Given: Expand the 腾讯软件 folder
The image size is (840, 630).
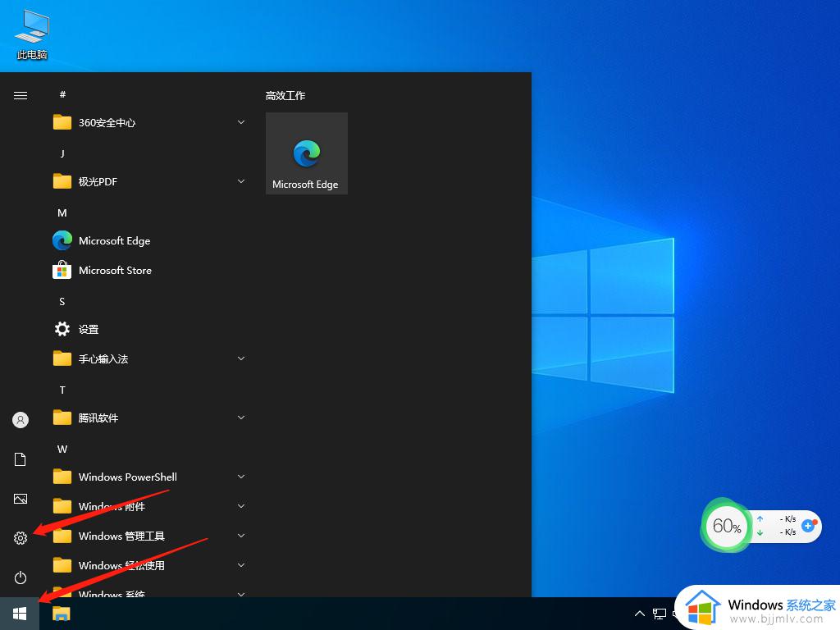Looking at the screenshot, I should (148, 418).
